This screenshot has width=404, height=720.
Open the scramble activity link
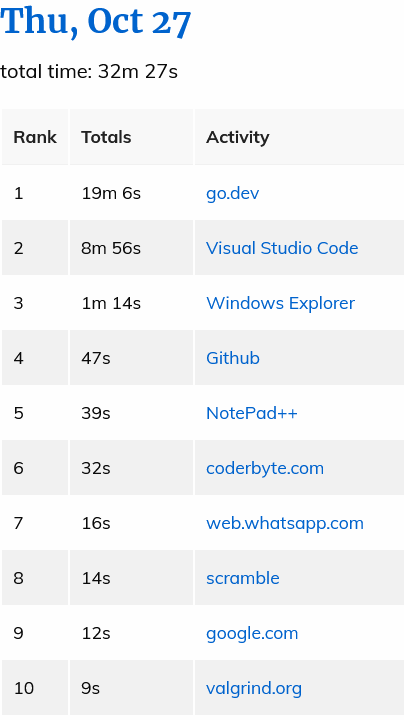[242, 578]
